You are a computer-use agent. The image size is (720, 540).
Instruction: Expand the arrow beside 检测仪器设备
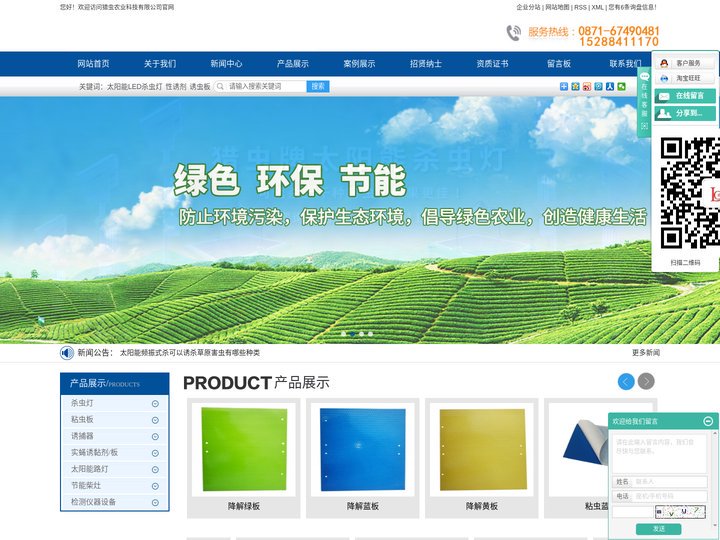[155, 503]
